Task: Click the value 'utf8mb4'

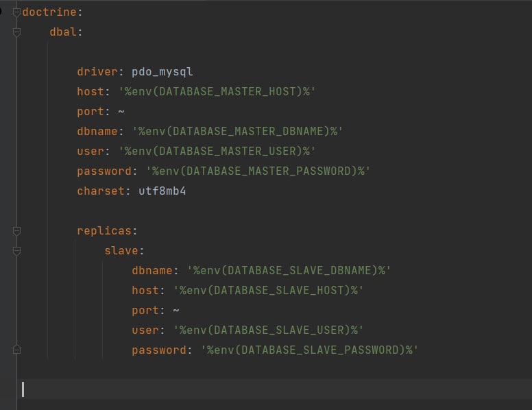Action: (162, 191)
